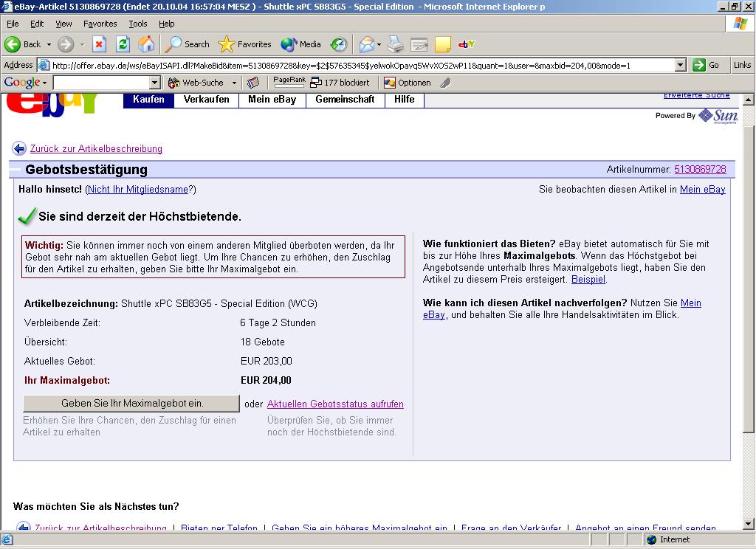The image size is (756, 549).
Task: Click the Edit page toolbar icon
Action: pyautogui.click(x=419, y=44)
